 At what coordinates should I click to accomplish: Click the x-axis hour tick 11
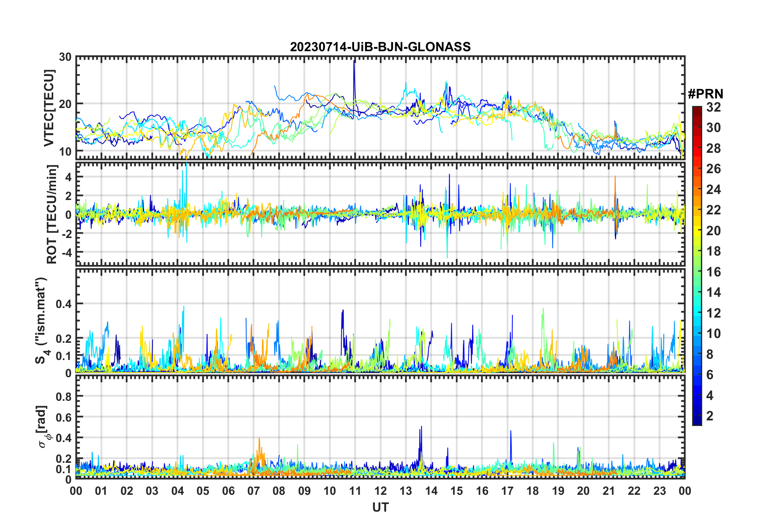pyautogui.click(x=355, y=491)
